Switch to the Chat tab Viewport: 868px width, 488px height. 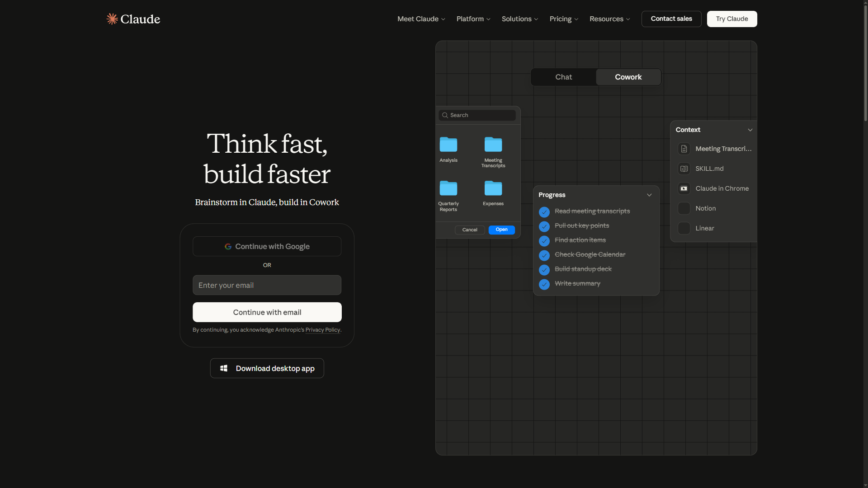coord(563,77)
